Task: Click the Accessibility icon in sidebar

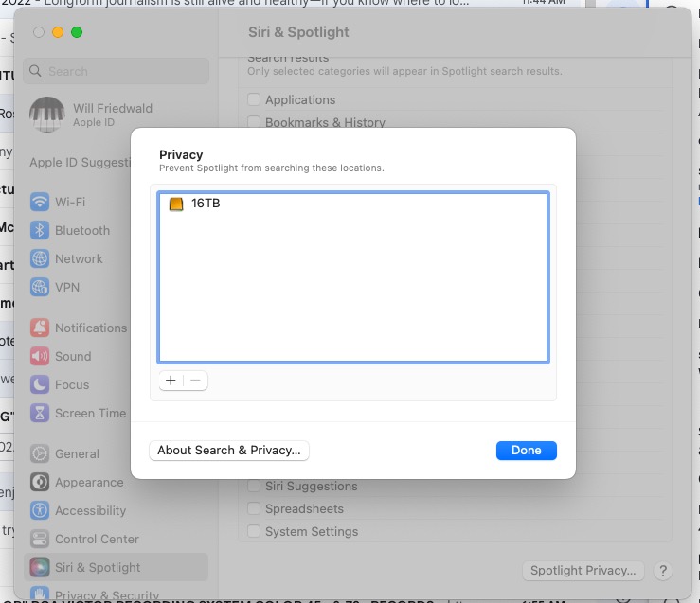Action: (40, 510)
